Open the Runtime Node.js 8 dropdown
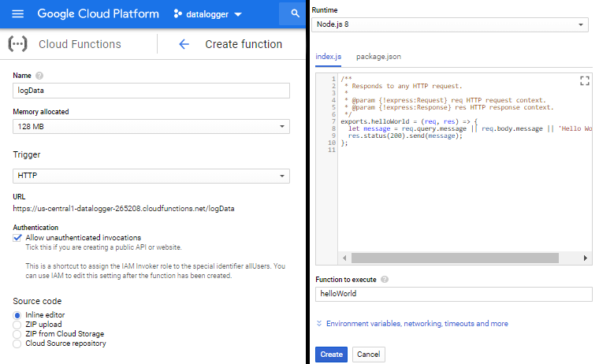 450,24
